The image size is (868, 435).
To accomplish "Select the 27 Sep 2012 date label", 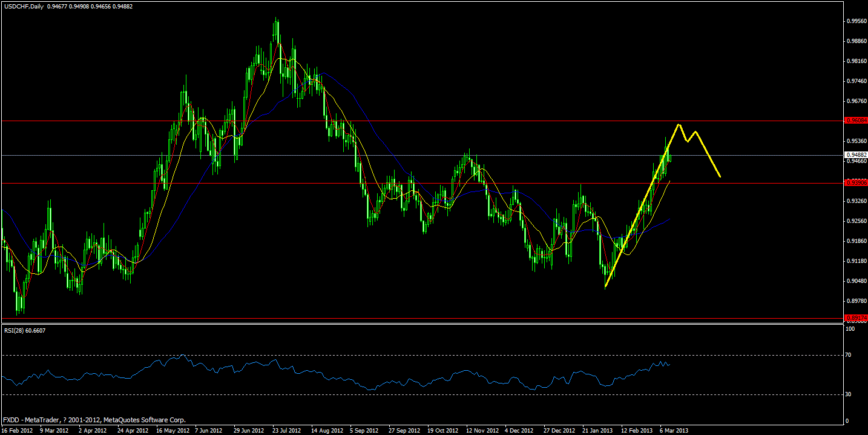I will (x=404, y=430).
